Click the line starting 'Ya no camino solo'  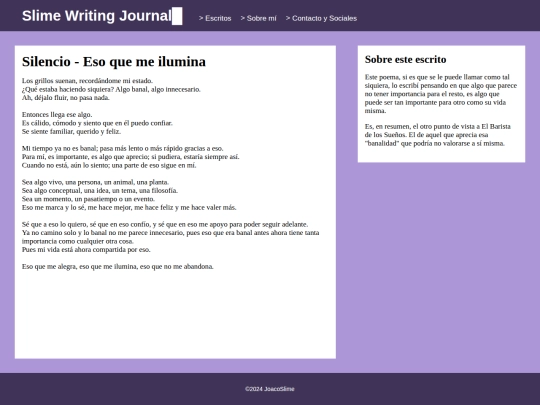pyautogui.click(x=170, y=237)
